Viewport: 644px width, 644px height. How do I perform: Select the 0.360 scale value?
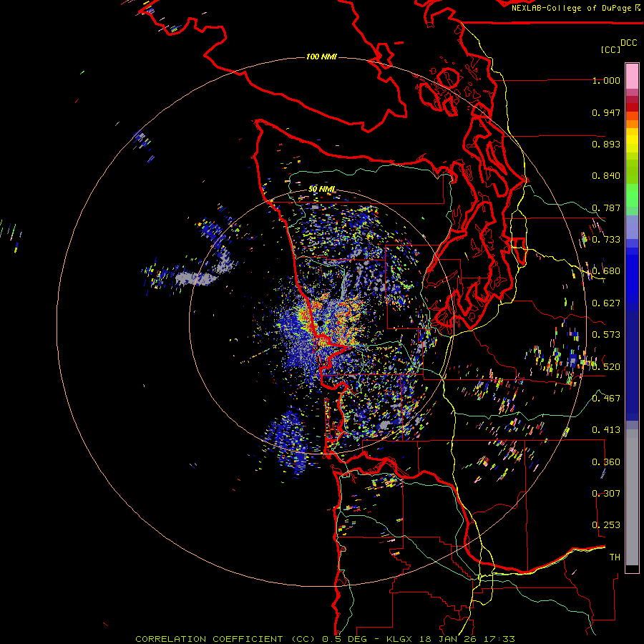pos(606,462)
